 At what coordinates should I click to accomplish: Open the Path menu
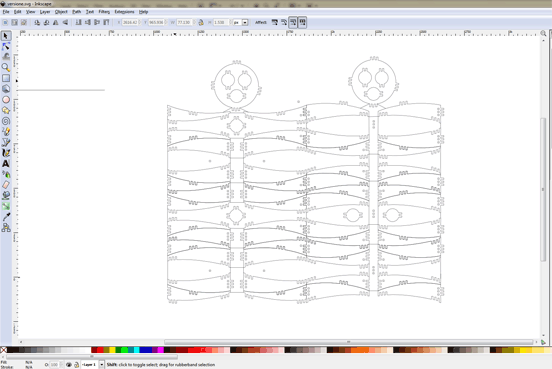click(77, 12)
